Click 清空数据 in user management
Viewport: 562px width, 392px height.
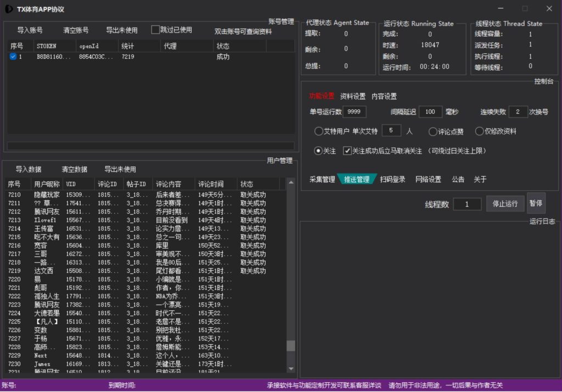pos(74,169)
